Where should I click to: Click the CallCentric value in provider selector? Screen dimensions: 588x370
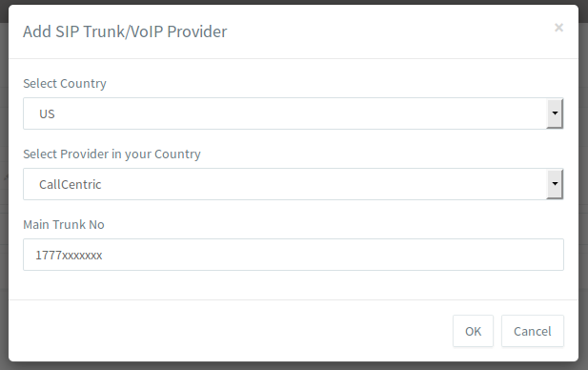click(71, 184)
